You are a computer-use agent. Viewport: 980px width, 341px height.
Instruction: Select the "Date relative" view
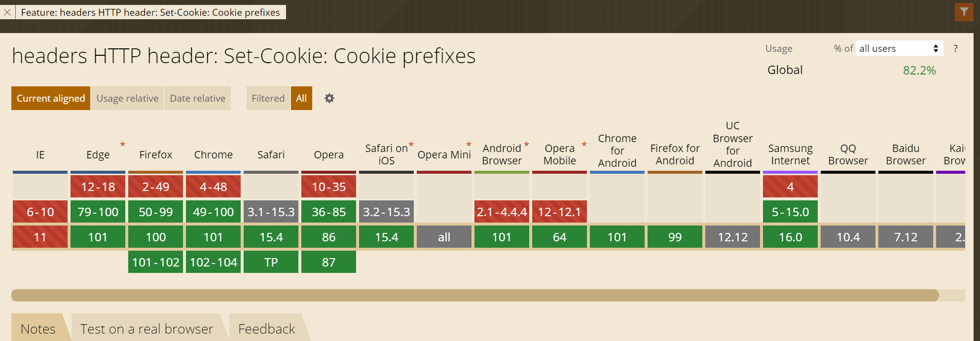(197, 98)
